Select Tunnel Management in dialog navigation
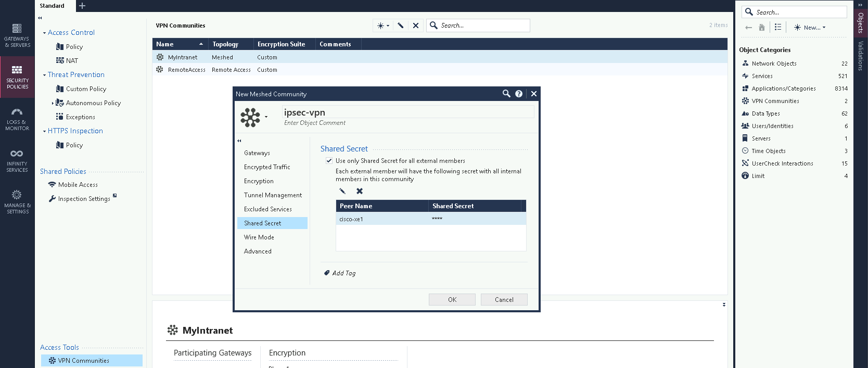Image resolution: width=868 pixels, height=368 pixels. coord(273,195)
